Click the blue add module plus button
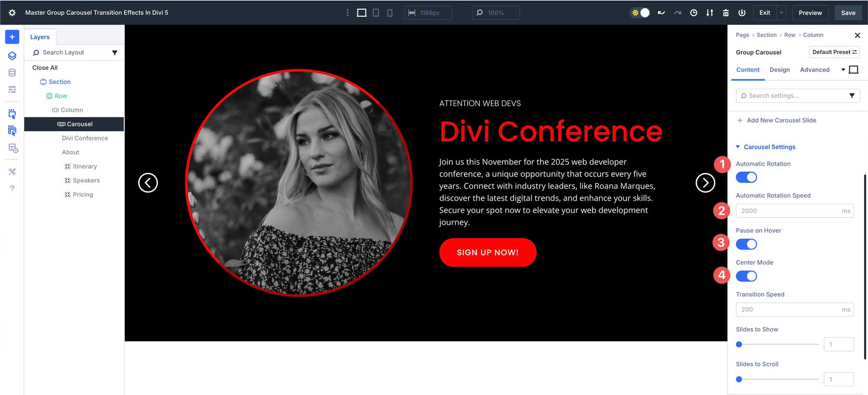This screenshot has height=395, width=868. pyautogui.click(x=12, y=37)
